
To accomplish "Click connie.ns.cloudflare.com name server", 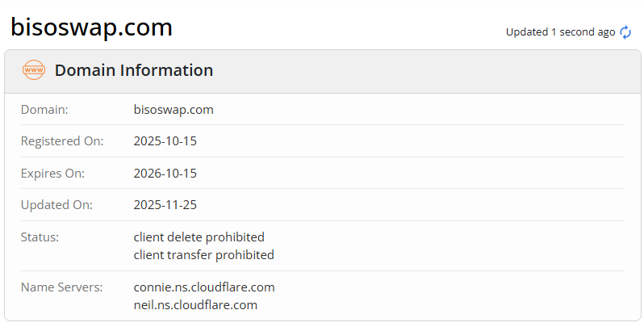I will tap(204, 287).
